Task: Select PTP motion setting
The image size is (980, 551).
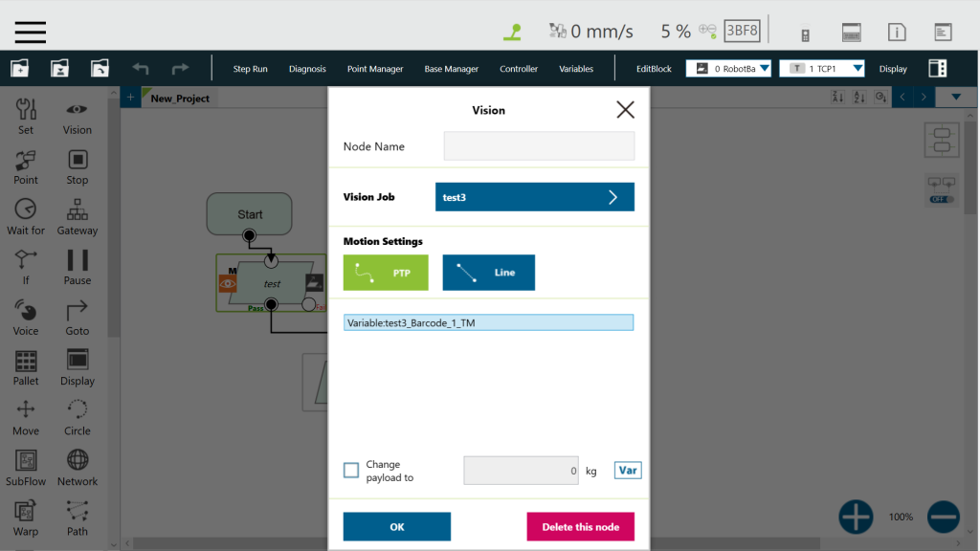Action: (386, 273)
